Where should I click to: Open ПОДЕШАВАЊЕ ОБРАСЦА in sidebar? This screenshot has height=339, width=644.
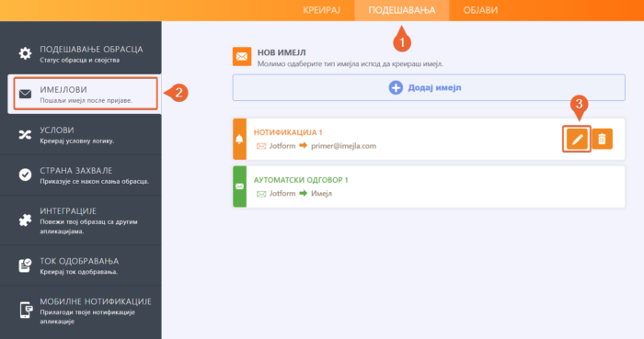click(x=81, y=53)
